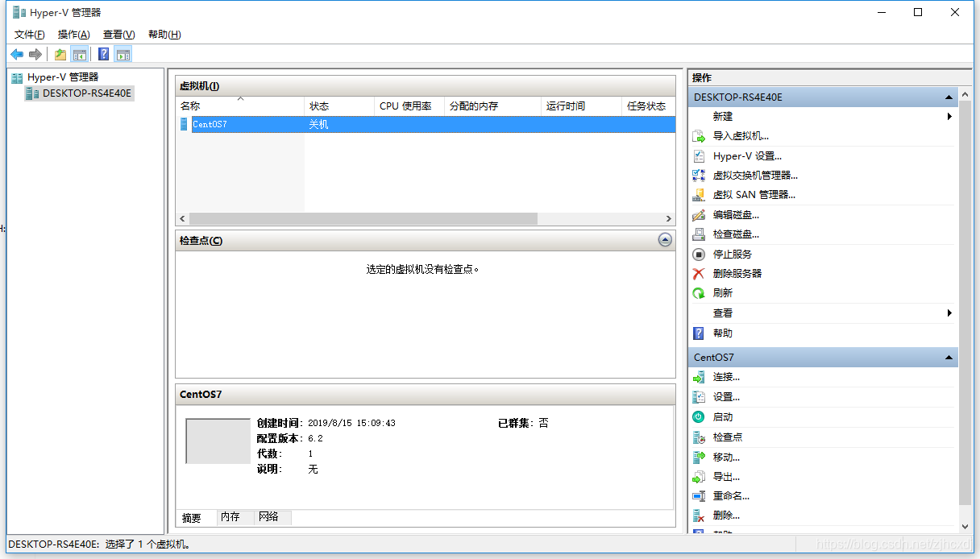Click the red X 删除服务器 icon
The height and width of the screenshot is (559, 980).
[699, 274]
